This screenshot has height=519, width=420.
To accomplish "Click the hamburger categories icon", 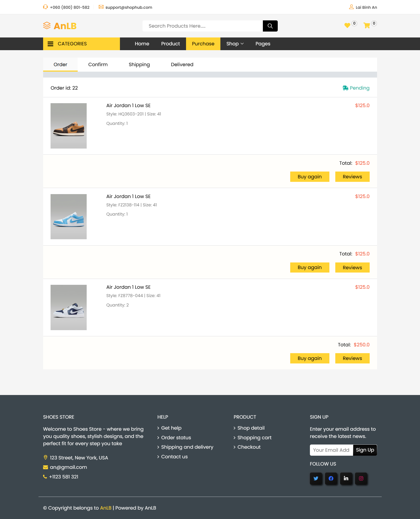I will 50,44.
